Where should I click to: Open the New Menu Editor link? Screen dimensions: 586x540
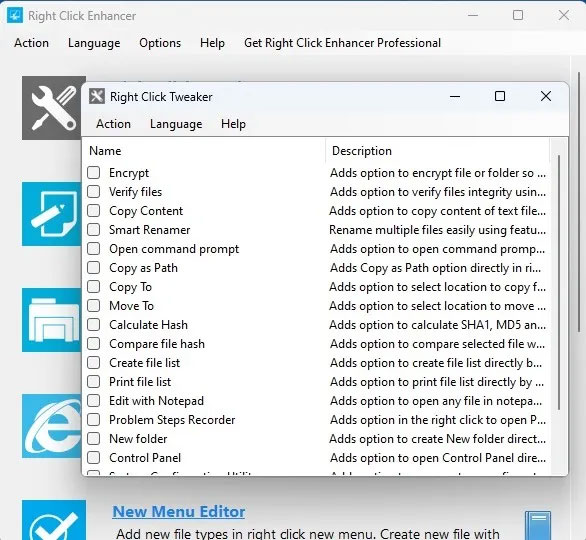click(179, 512)
